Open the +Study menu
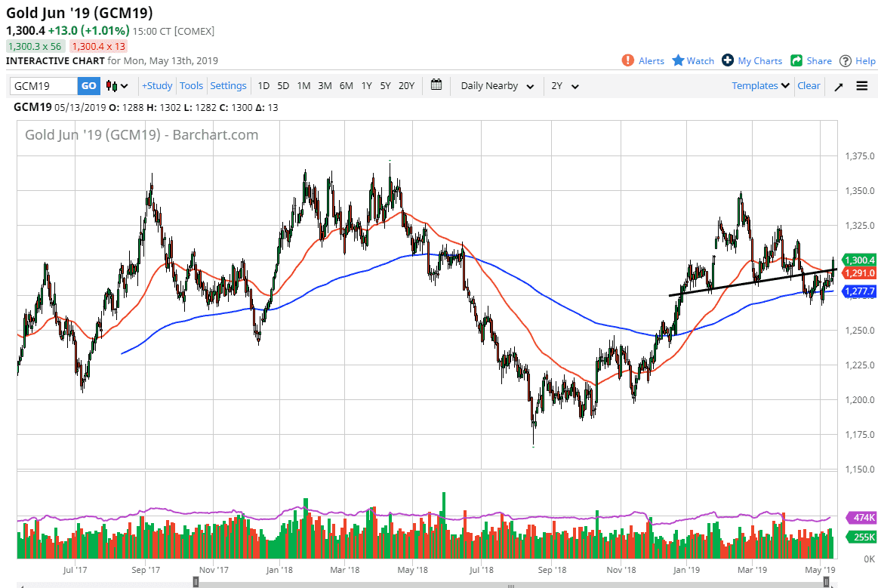 [157, 86]
